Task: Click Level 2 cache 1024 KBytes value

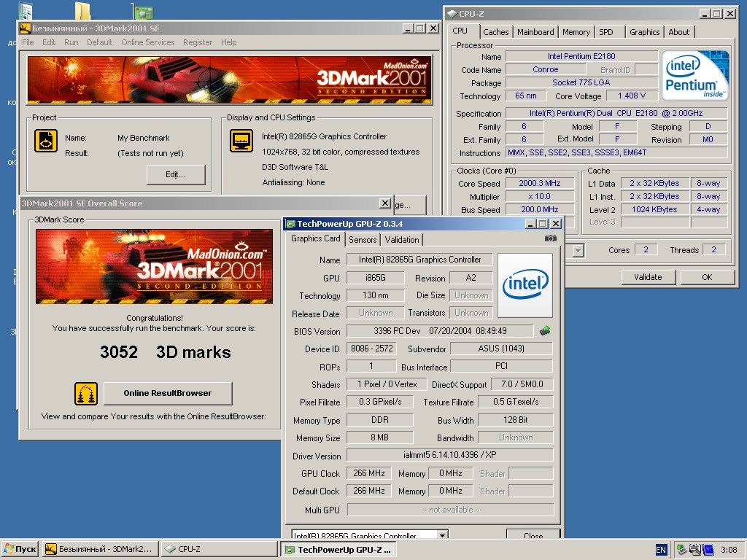Action: click(654, 209)
